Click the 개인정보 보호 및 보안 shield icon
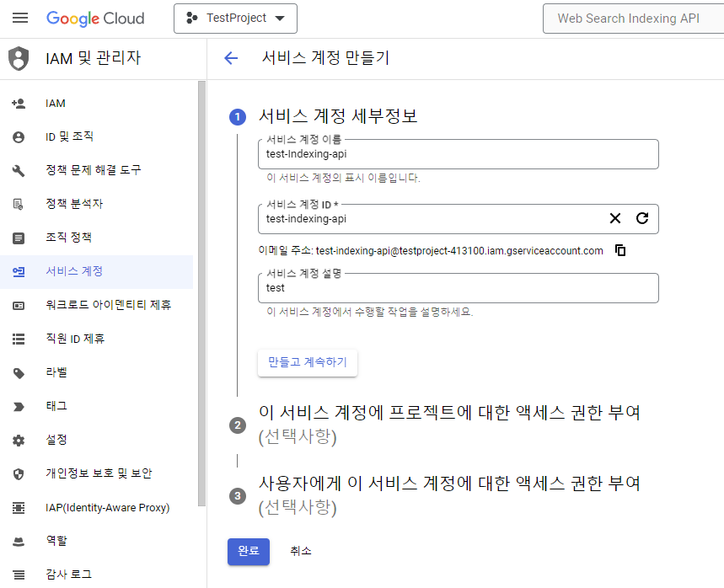 [x=19, y=474]
